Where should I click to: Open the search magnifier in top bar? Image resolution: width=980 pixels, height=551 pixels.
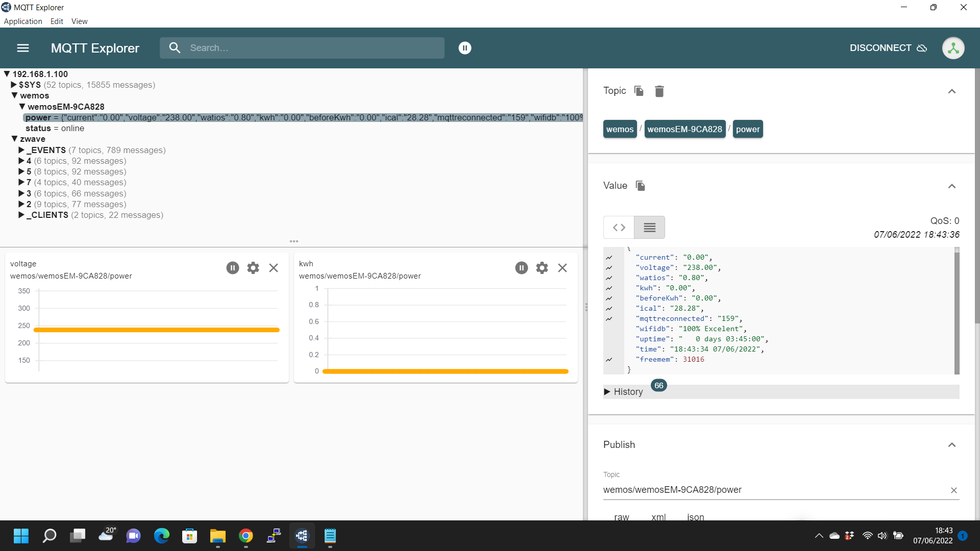point(175,47)
